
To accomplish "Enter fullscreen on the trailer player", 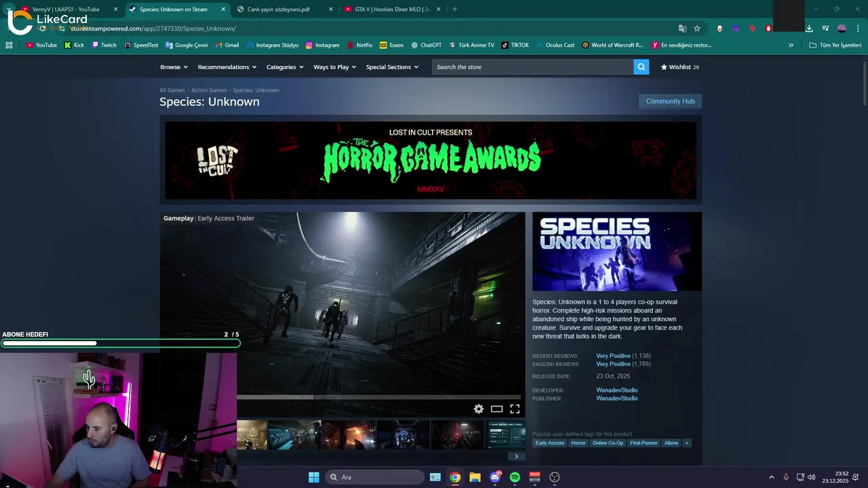I will [515, 409].
